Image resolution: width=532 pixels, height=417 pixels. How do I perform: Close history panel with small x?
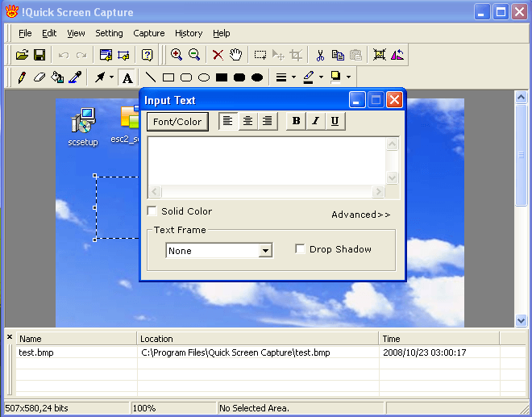[10, 336]
